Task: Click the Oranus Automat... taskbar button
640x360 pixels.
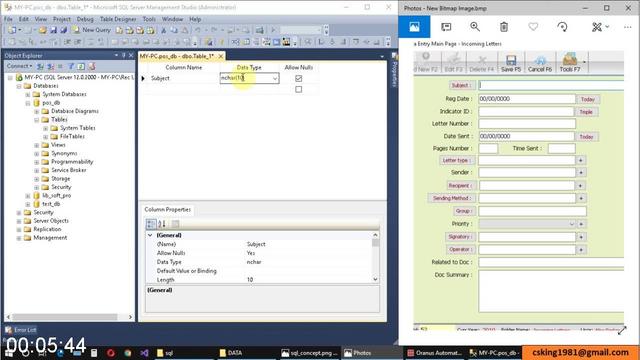Action: pyautogui.click(x=435, y=353)
